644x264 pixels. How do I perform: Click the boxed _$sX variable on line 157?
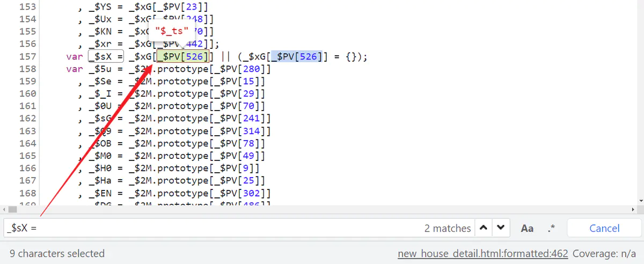[106, 56]
